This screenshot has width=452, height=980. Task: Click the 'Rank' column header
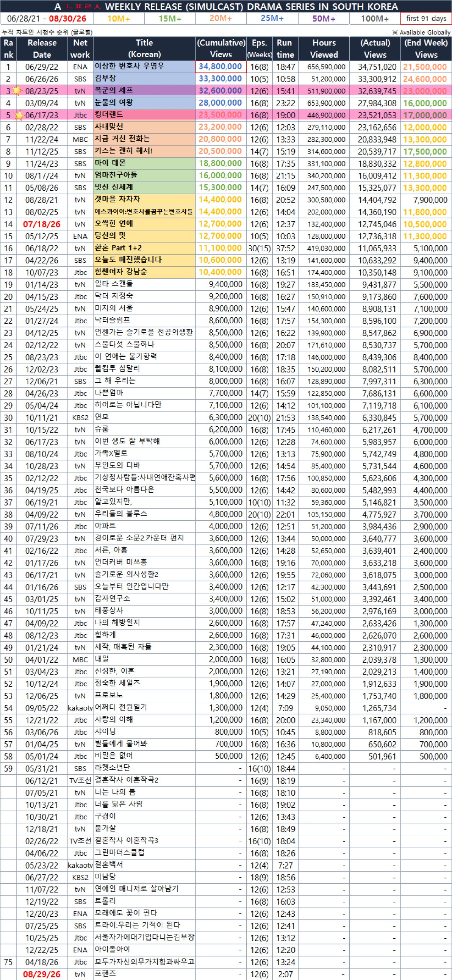[x=8, y=49]
